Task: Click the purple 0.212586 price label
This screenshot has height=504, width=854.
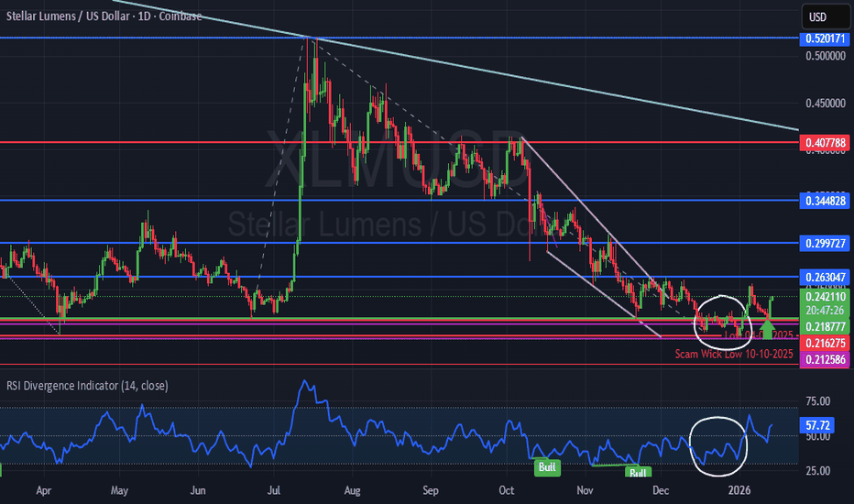Action: pyautogui.click(x=826, y=360)
